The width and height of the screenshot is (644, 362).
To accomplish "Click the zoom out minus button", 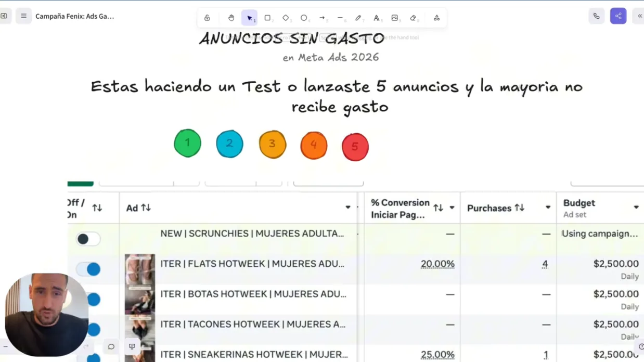I will (5, 346).
